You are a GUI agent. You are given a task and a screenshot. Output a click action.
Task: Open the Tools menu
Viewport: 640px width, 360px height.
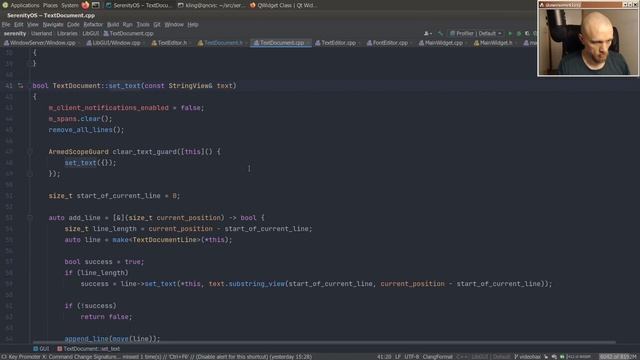coord(143,24)
